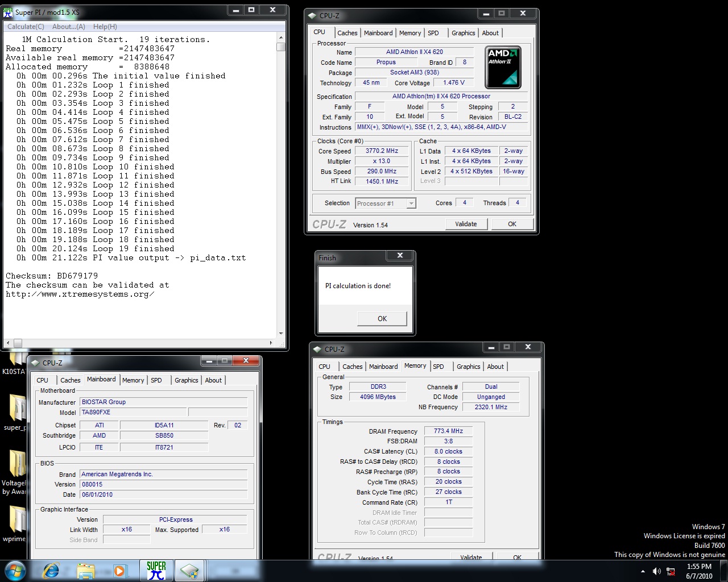Viewport: 728px width, 582px height.
Task: Click the Bus Speed value 290.0 MHz
Action: coord(382,172)
